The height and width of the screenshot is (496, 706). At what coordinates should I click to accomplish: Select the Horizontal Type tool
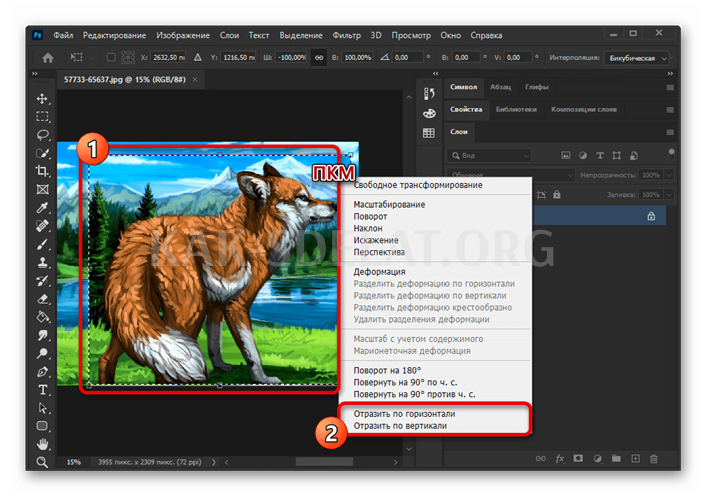click(42, 390)
